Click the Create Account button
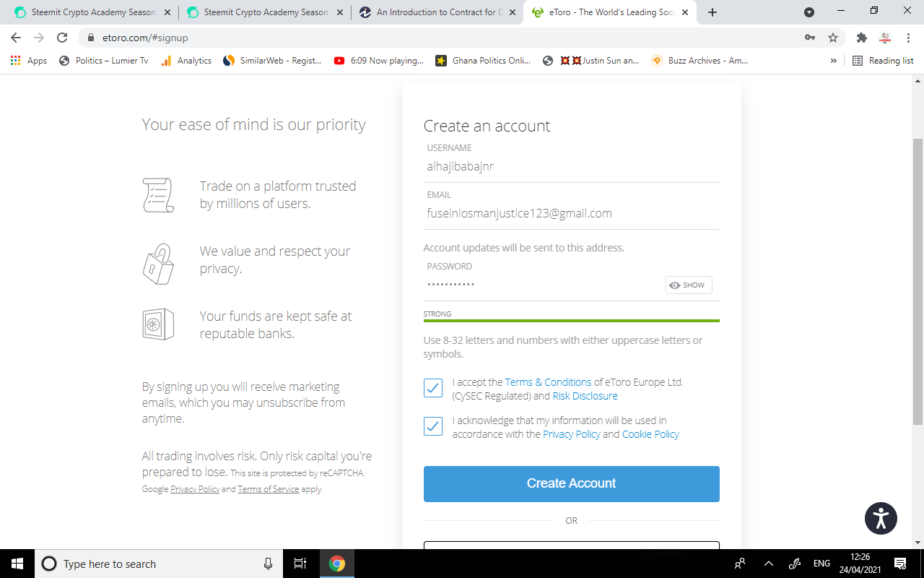 (x=572, y=483)
